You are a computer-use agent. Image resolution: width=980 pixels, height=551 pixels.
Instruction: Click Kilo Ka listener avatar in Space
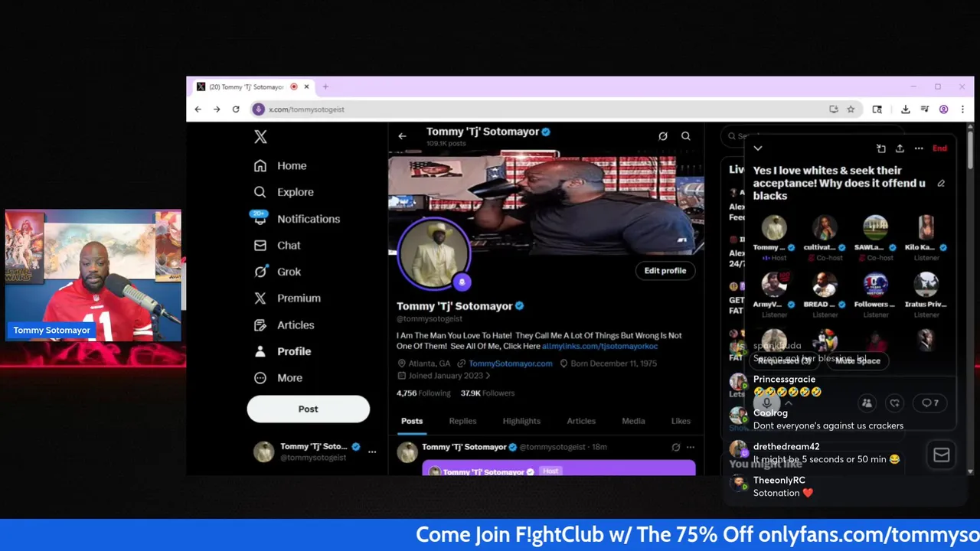coord(926,228)
